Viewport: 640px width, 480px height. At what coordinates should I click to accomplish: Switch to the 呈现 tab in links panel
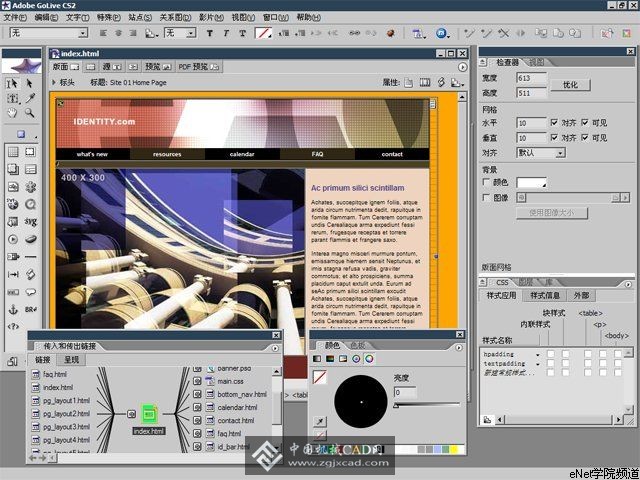(x=71, y=360)
